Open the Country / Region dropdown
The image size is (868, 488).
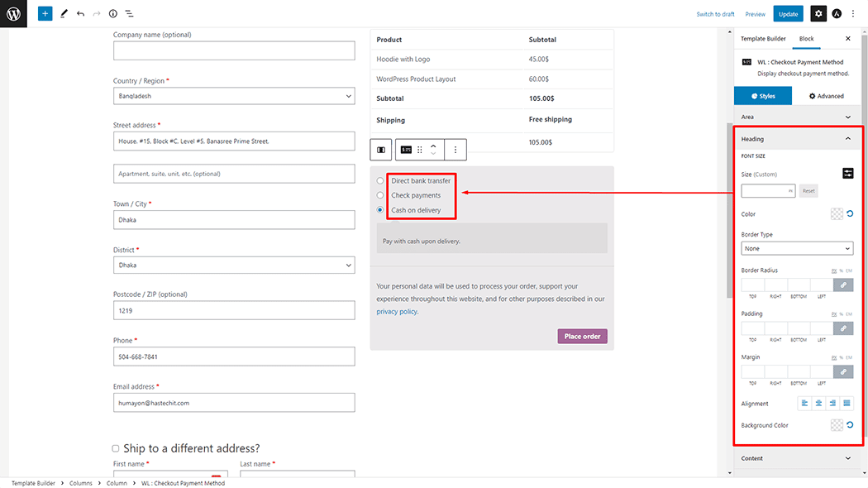point(234,96)
